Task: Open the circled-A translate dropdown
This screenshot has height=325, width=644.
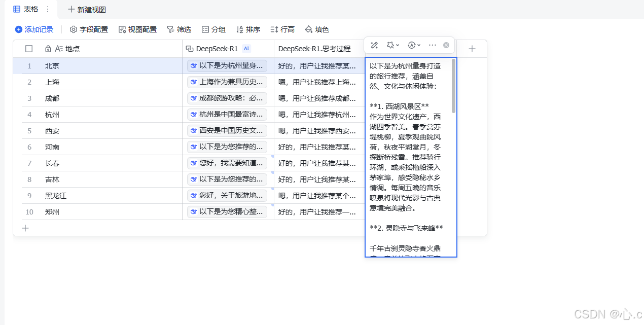Action: pos(414,45)
